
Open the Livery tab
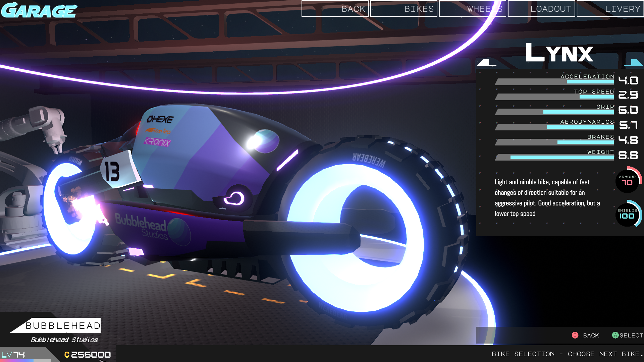pos(610,9)
